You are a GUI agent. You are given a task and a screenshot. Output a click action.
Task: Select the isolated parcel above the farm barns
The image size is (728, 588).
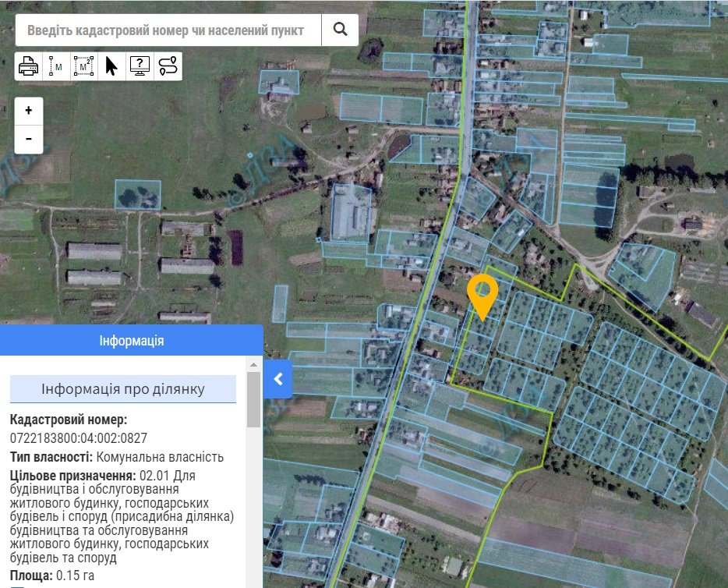[138, 194]
